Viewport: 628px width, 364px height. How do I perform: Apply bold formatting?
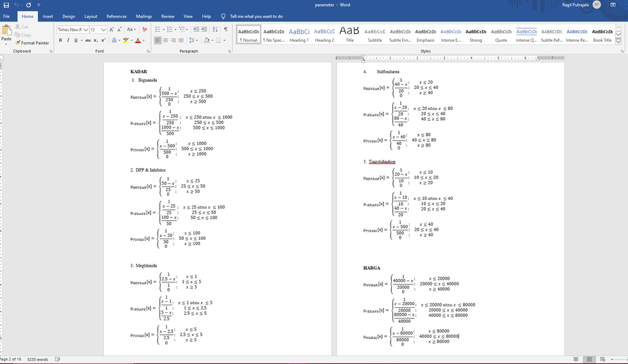pyautogui.click(x=60, y=41)
